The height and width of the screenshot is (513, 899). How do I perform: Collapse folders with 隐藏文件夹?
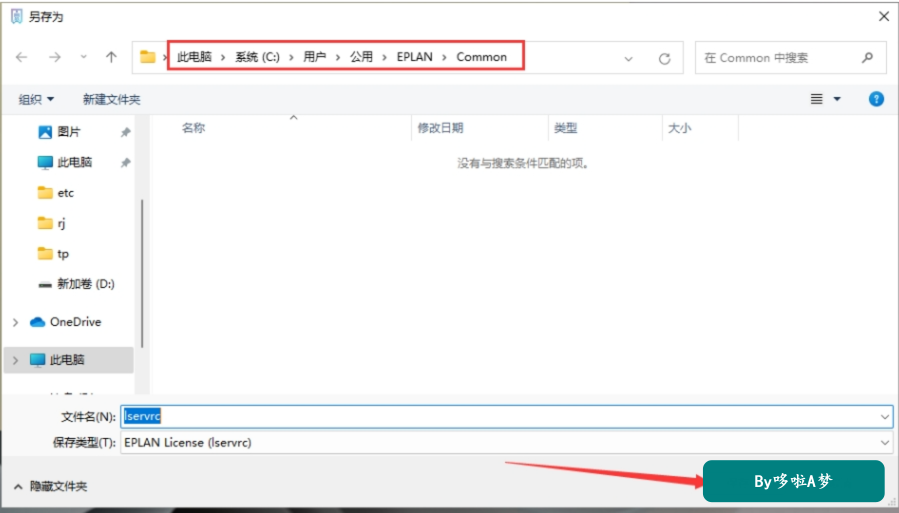[x=50, y=487]
